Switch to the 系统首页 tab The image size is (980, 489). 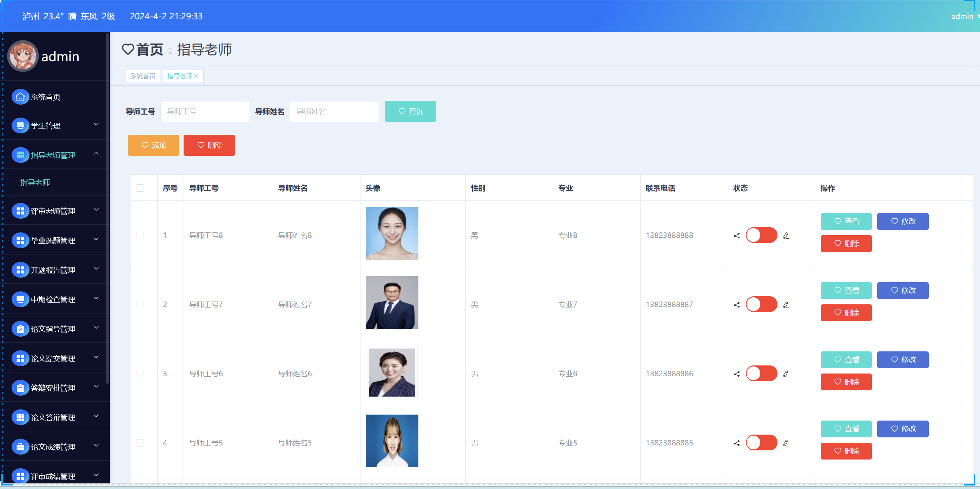click(143, 76)
